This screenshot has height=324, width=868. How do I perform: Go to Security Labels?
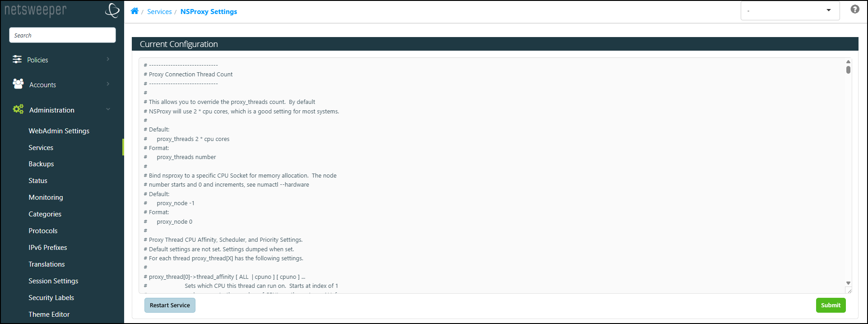coord(51,297)
